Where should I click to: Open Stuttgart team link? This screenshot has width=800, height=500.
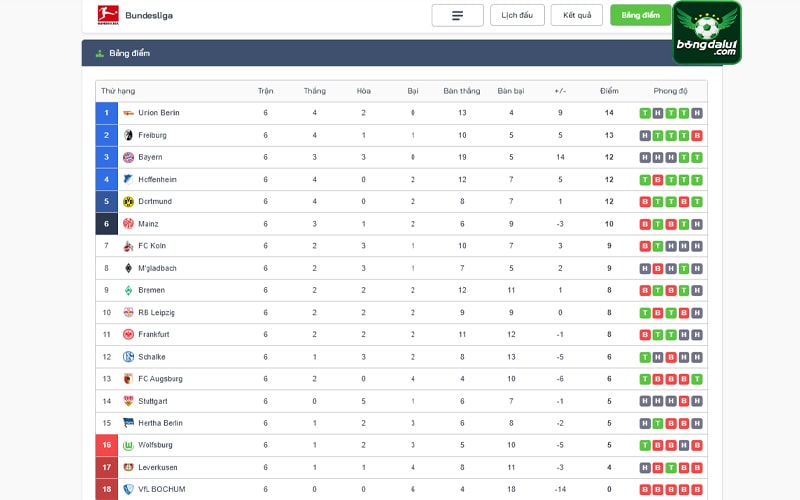click(153, 401)
